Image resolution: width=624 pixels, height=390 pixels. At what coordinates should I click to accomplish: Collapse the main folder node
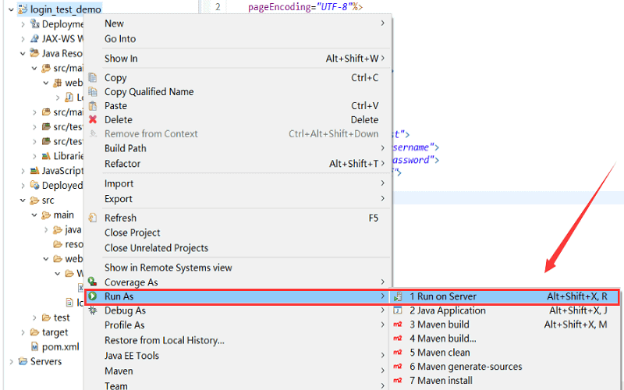[35, 215]
